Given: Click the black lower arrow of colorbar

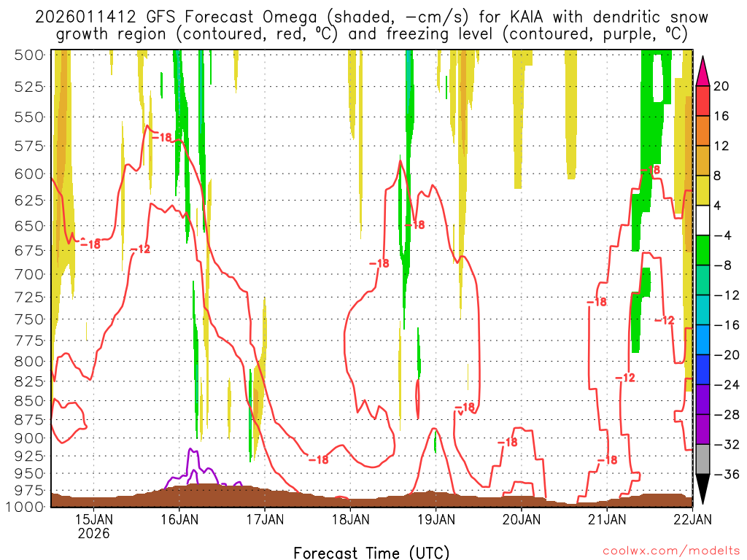Looking at the screenshot, I should tap(703, 489).
